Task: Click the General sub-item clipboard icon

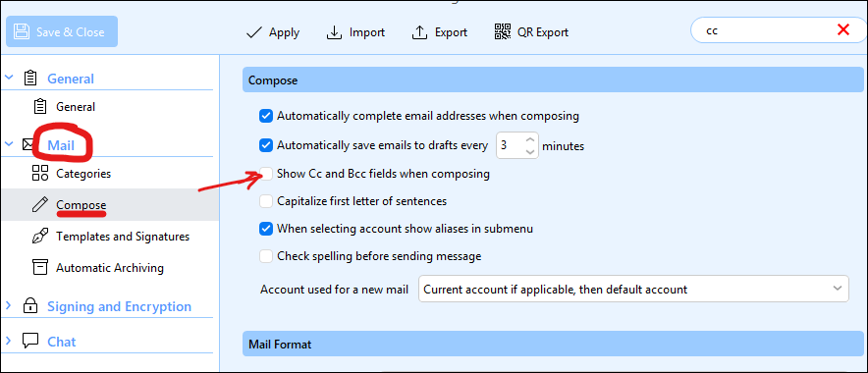Action: [x=40, y=106]
